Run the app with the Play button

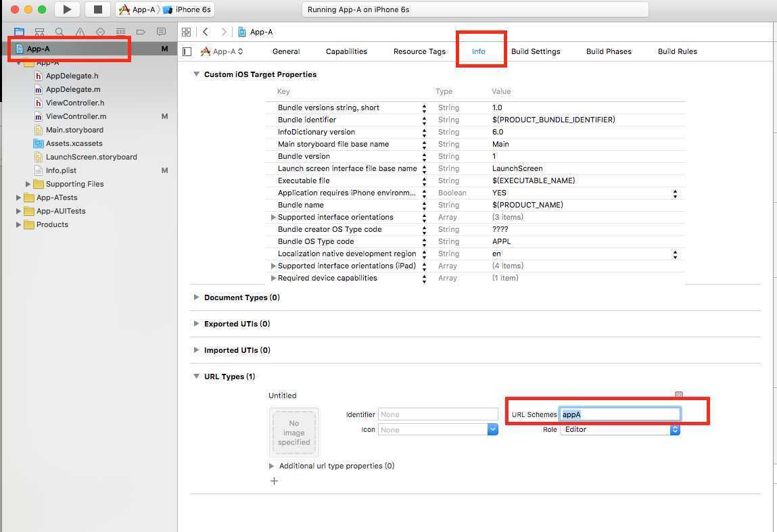pyautogui.click(x=68, y=9)
